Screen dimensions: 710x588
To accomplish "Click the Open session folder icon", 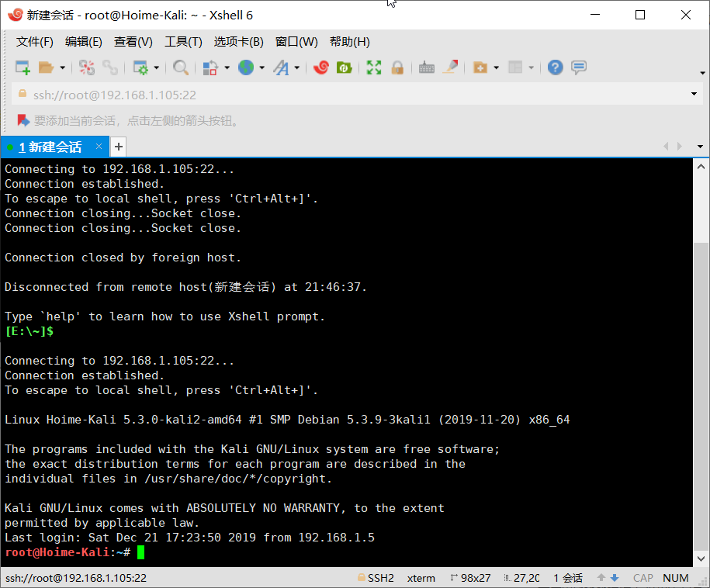I will (47, 68).
